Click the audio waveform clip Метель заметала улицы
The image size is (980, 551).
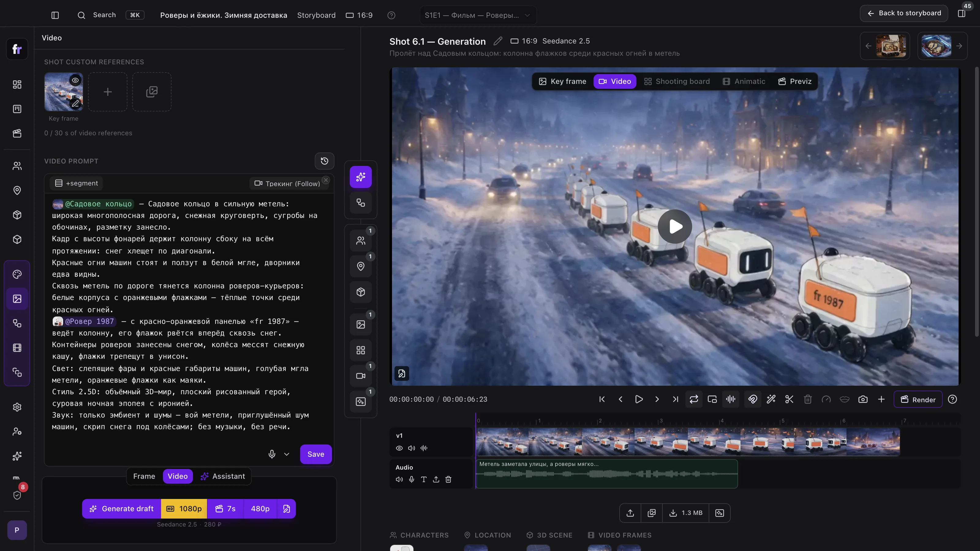(606, 474)
